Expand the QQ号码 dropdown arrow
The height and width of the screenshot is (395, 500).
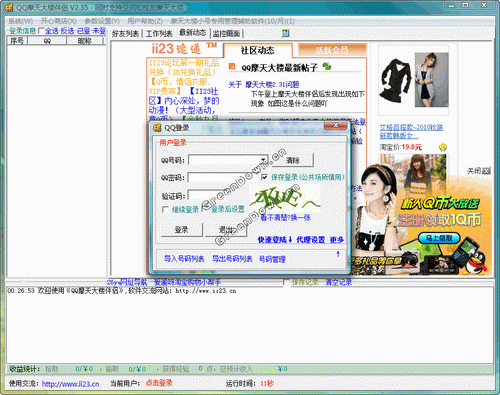coord(264,160)
